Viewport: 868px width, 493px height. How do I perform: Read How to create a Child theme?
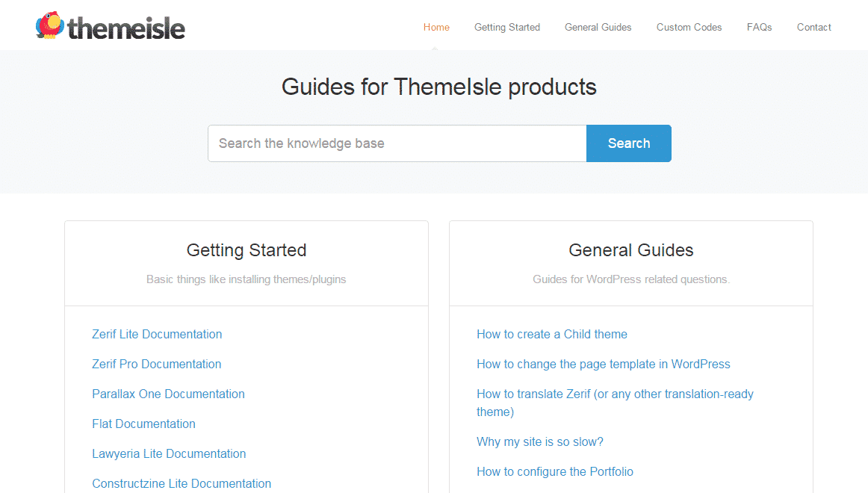[552, 334]
